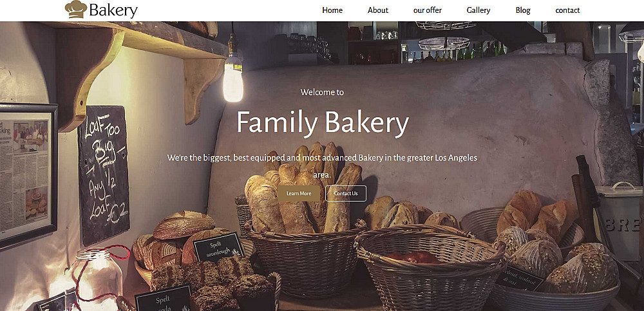Click the 'Loaf Too Big' chalkboard sign
Image resolution: width=644 pixels, height=311 pixels.
(x=104, y=175)
